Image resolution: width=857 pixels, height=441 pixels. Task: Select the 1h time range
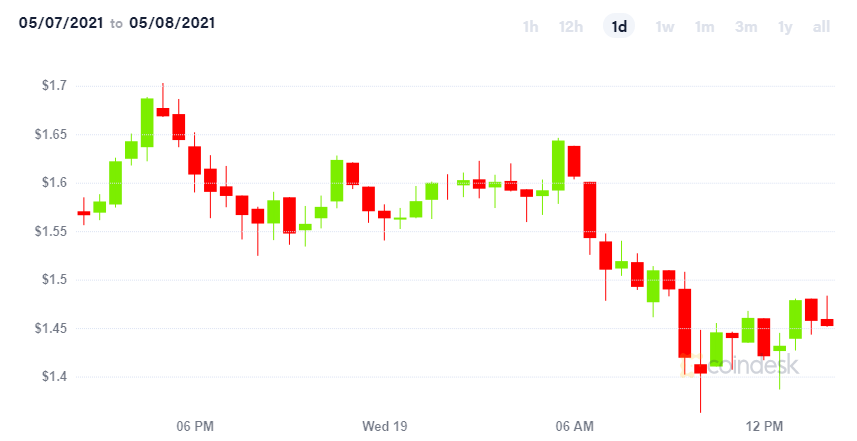click(x=530, y=26)
